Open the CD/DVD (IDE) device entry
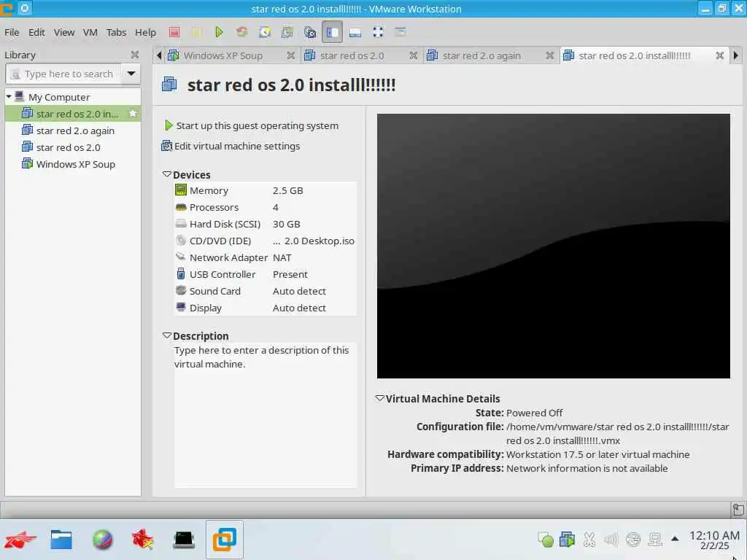 click(265, 241)
